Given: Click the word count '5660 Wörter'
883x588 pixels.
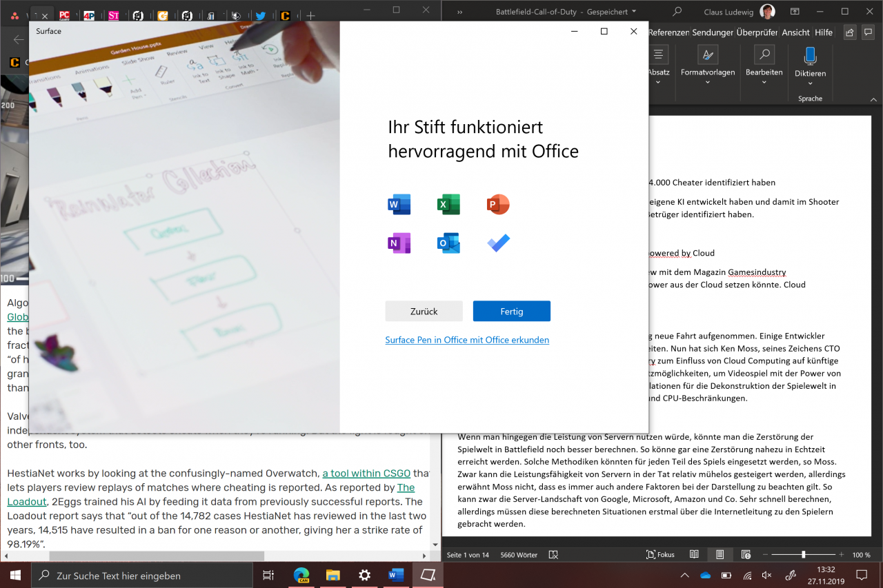Looking at the screenshot, I should pos(517,555).
